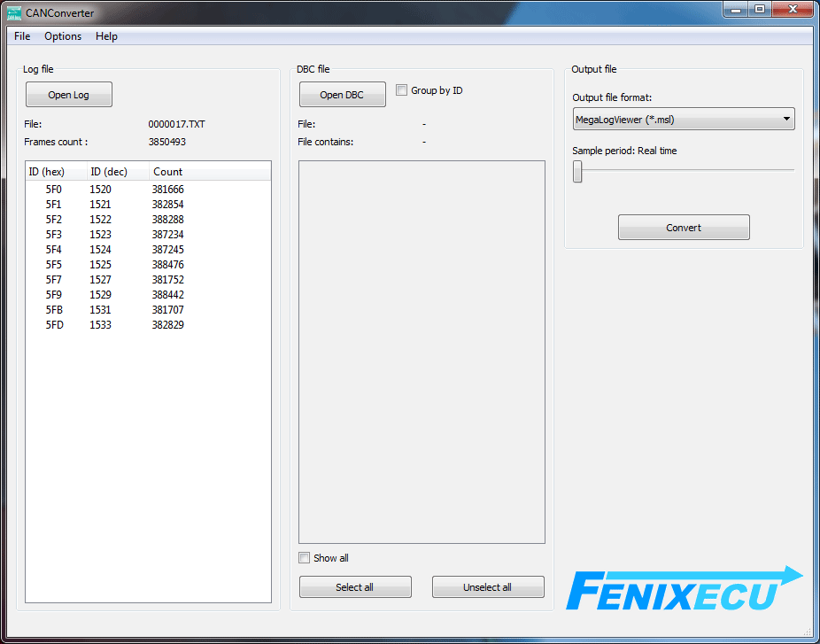Enable the Group by ID checkbox
Image resolution: width=820 pixels, height=644 pixels.
[402, 90]
